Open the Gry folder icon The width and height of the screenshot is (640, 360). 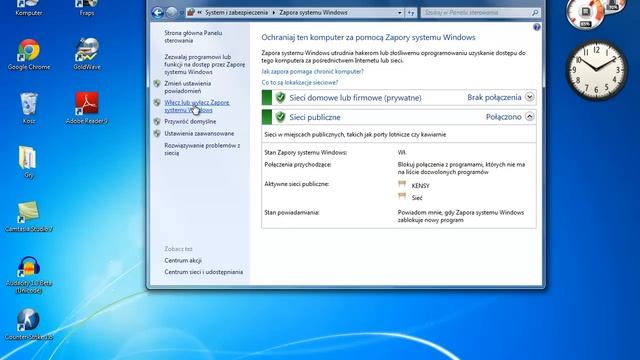coord(28,162)
